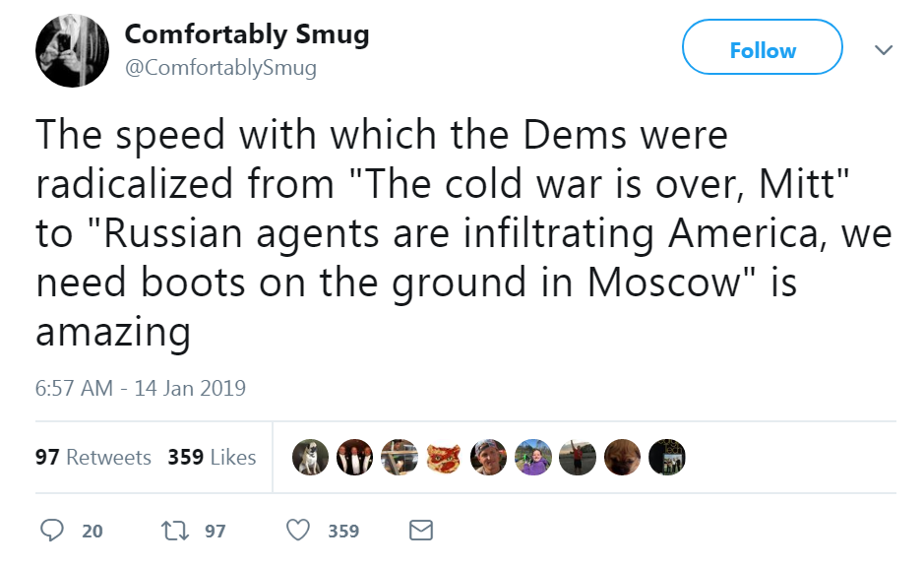Image resolution: width=924 pixels, height=566 pixels.
Task: Open Comfortably Smug profile picture
Action: (72, 51)
